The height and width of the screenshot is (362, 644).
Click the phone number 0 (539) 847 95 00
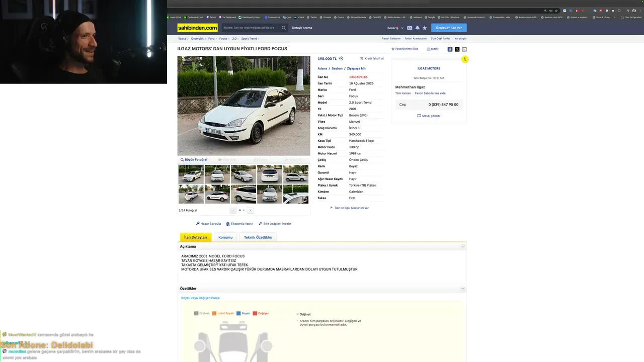click(x=443, y=105)
